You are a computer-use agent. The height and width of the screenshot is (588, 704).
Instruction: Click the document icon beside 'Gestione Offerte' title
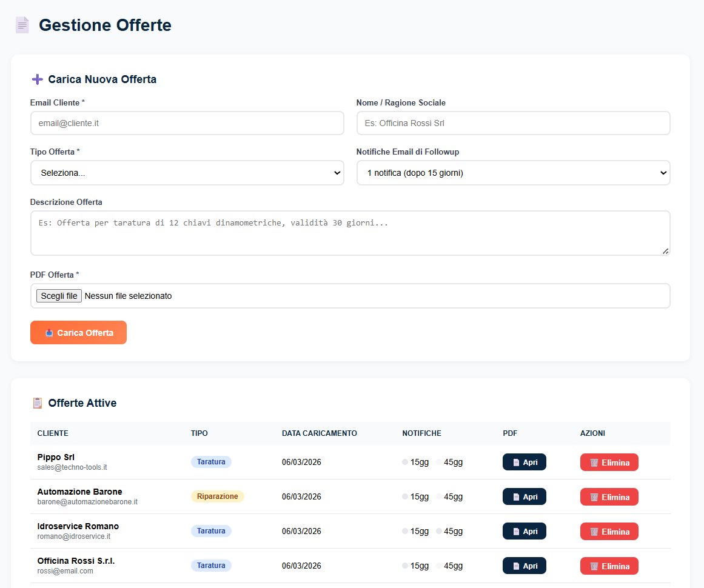22,25
